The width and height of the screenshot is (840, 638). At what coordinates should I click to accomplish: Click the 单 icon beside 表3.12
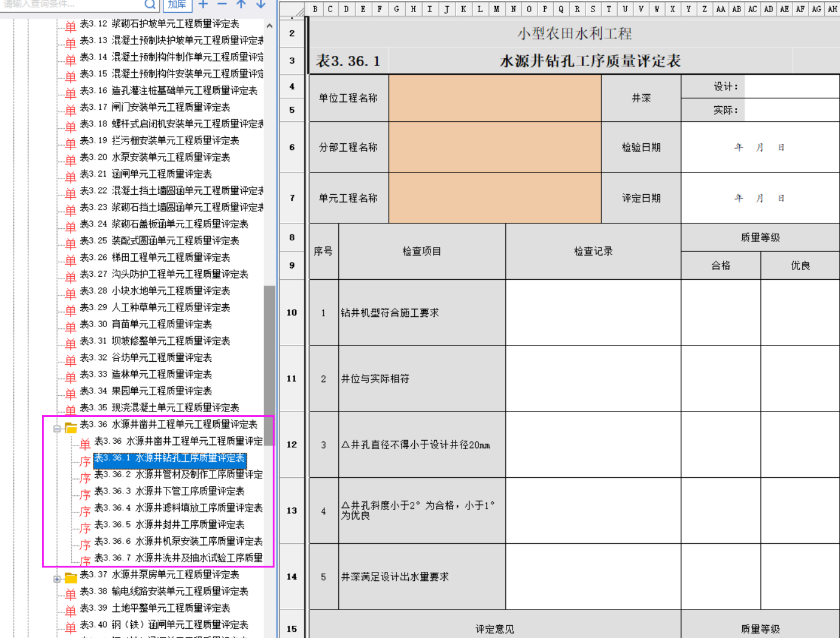click(x=70, y=26)
